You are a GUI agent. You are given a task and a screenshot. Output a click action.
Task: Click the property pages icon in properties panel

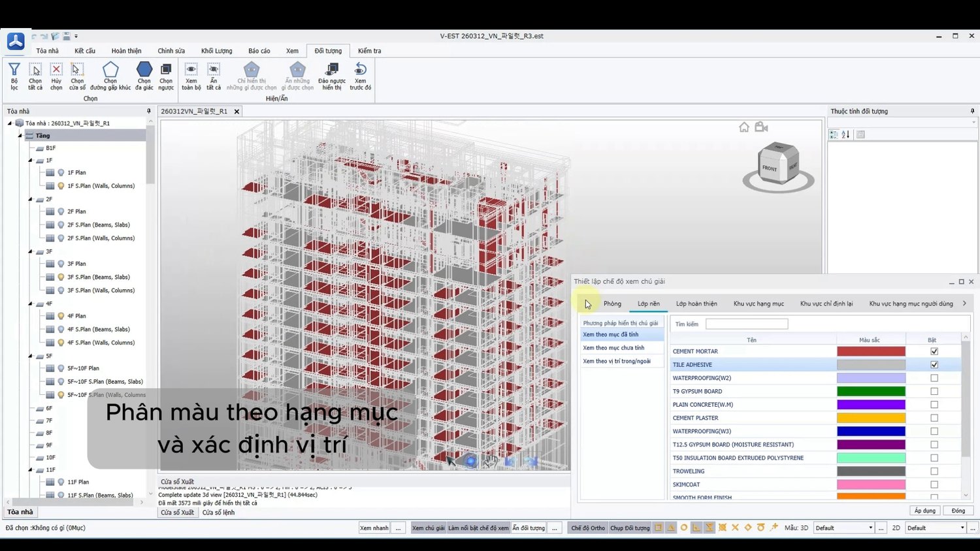(860, 134)
